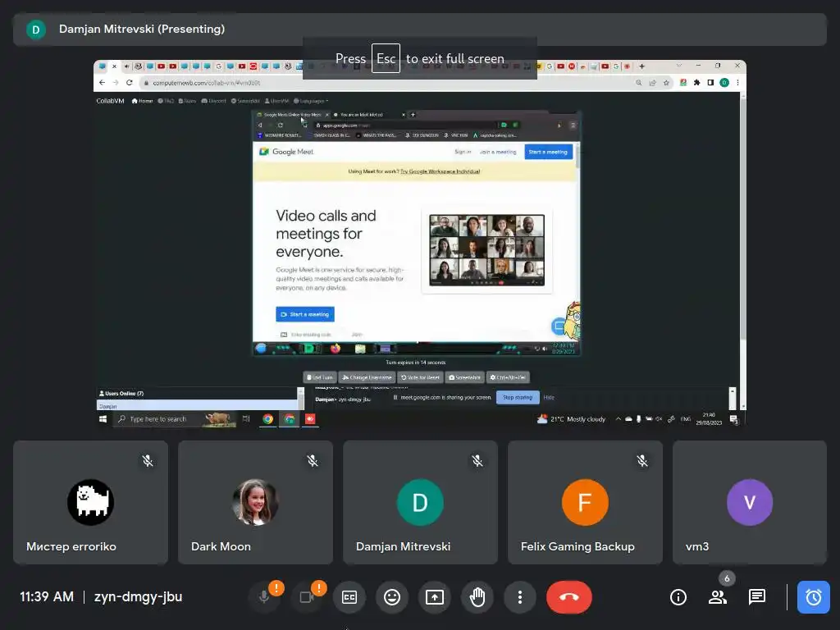The image size is (840, 630).
Task: Click Try Google Workspace Individual link
Action: (x=441, y=171)
